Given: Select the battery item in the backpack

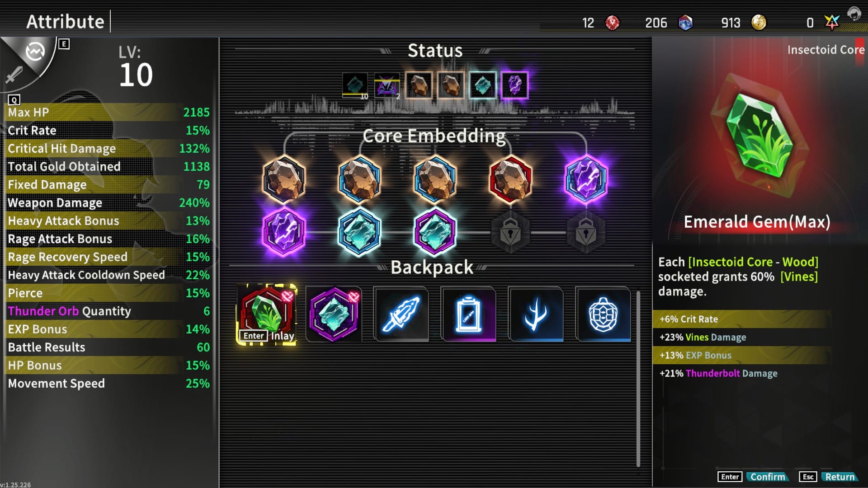Looking at the screenshot, I should point(468,314).
